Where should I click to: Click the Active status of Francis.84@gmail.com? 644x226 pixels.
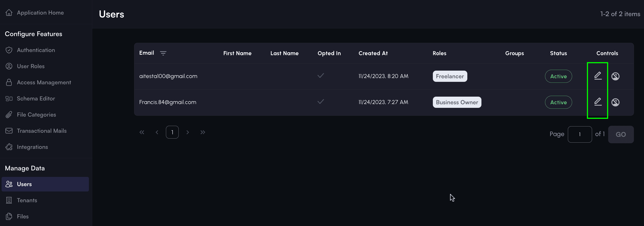(x=558, y=102)
